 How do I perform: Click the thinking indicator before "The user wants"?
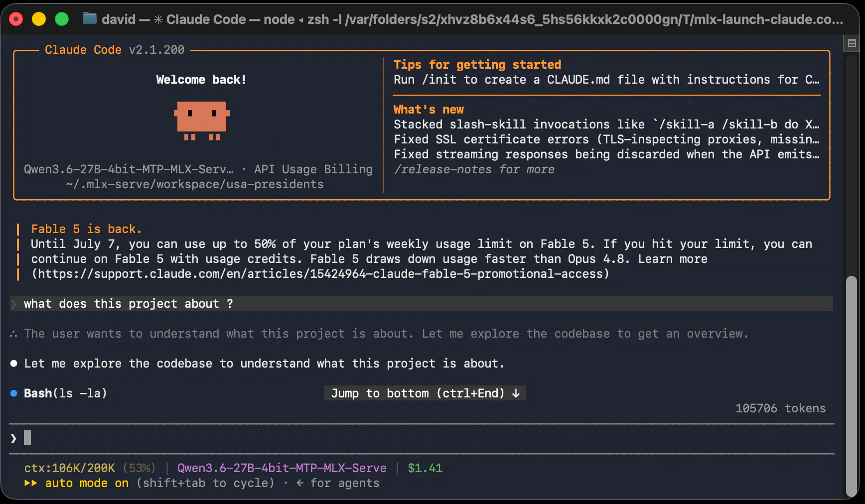pos(13,334)
